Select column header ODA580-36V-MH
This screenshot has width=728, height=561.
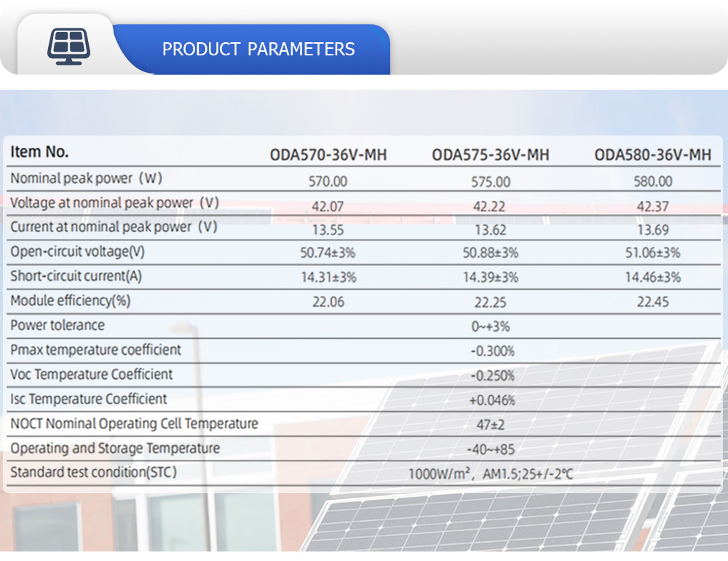tap(653, 154)
